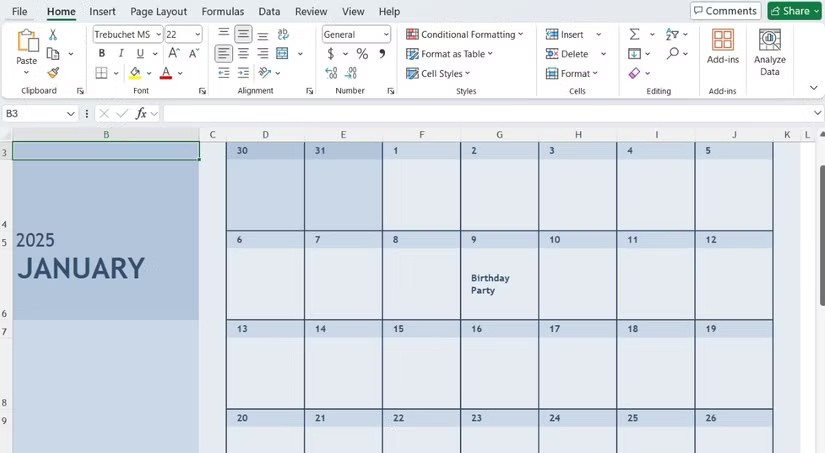Open the Analyze Data tool
Screen dimensions: 825x453
[769, 52]
